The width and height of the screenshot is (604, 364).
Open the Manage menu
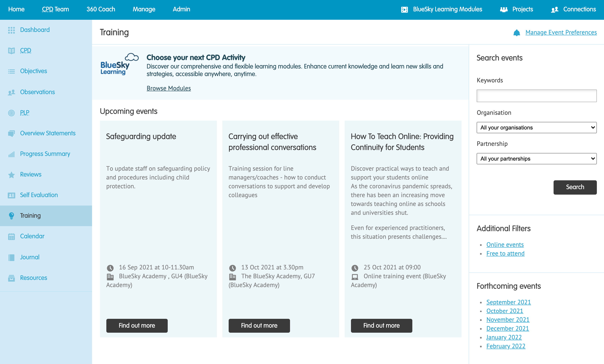coord(144,9)
